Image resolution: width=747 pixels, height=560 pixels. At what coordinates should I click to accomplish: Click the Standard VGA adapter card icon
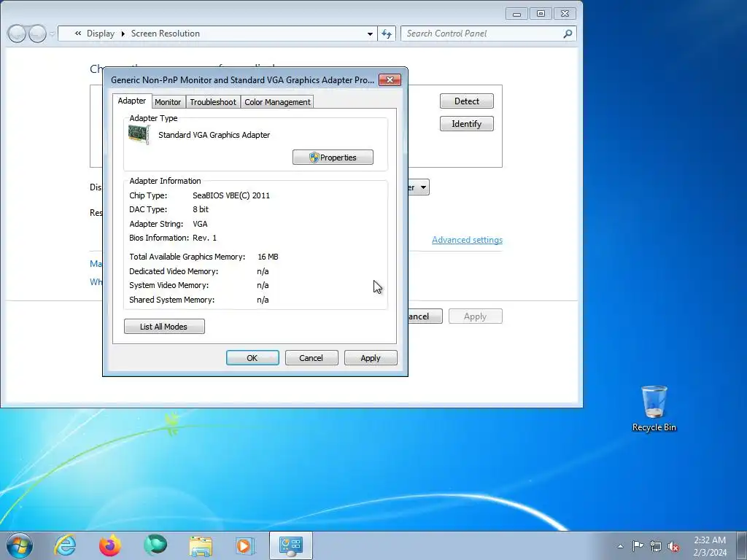pos(139,135)
